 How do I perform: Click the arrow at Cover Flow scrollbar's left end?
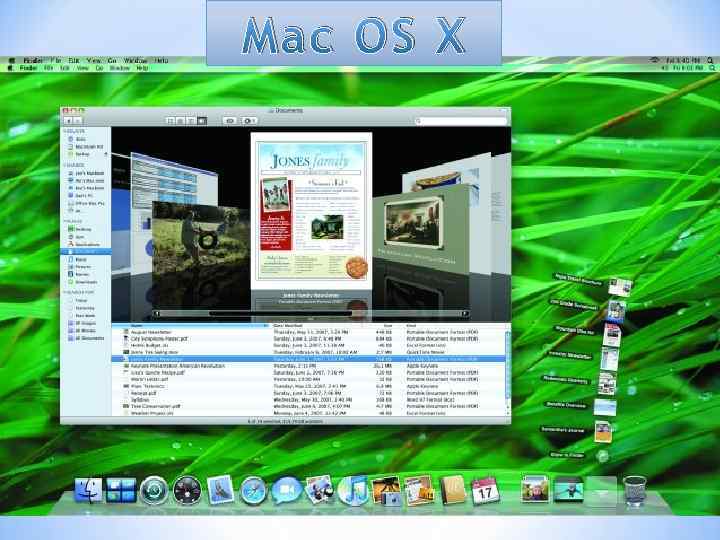[x=157, y=314]
